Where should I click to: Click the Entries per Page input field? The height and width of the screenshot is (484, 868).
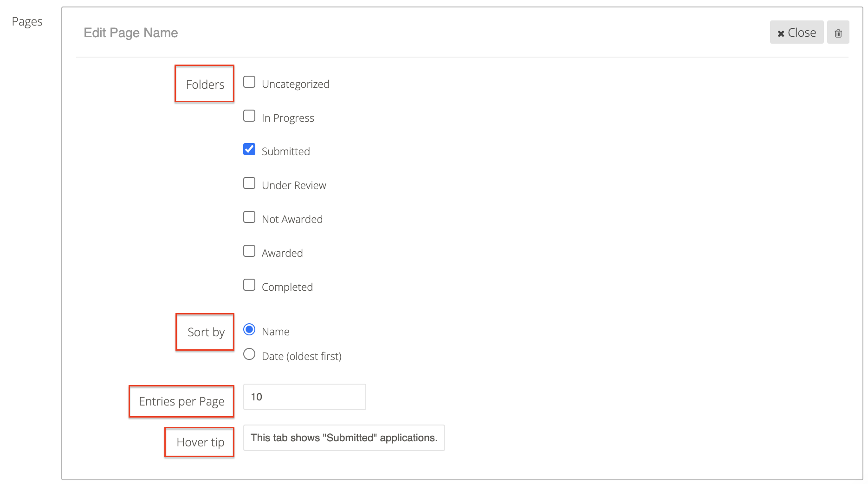coord(304,397)
